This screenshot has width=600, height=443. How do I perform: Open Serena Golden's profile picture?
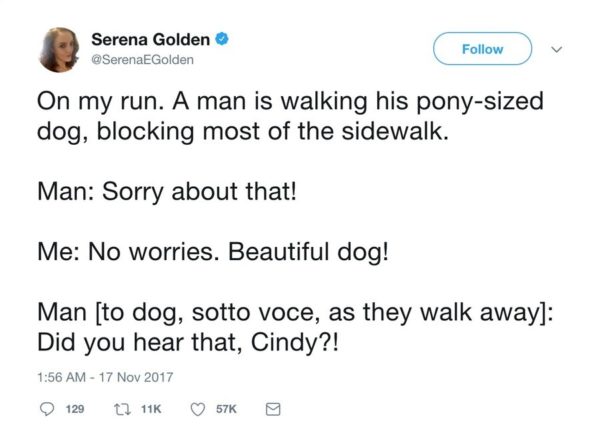pyautogui.click(x=60, y=50)
